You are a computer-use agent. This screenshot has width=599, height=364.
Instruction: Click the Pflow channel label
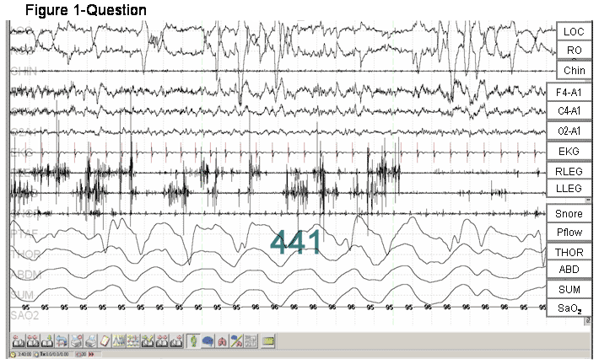coord(574,233)
